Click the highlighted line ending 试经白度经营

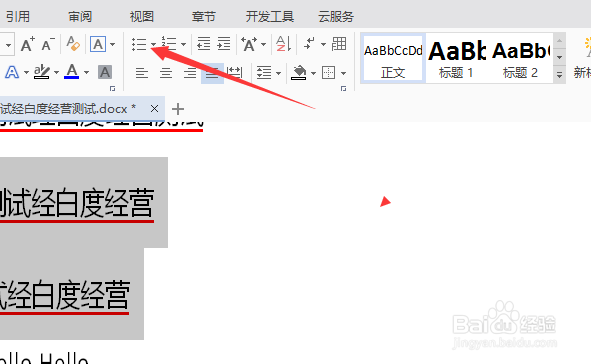[x=77, y=203]
